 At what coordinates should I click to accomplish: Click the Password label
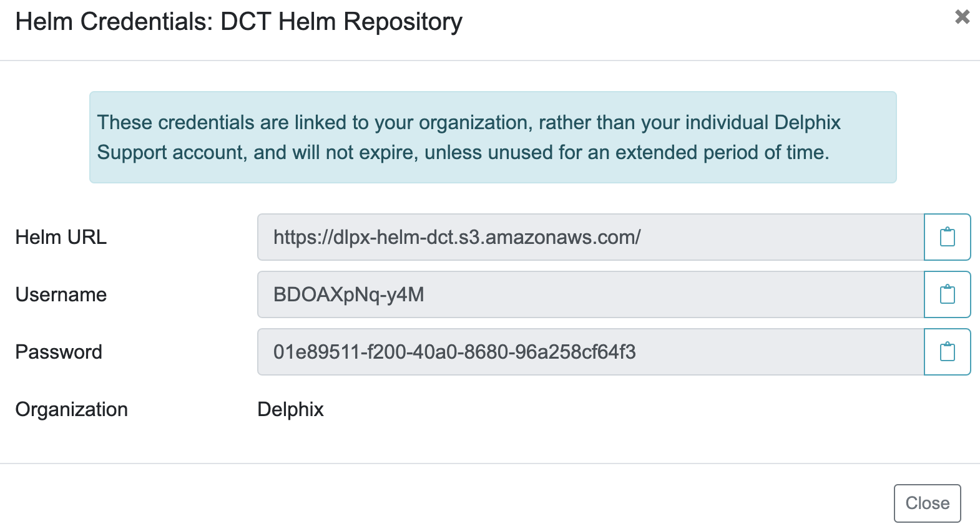click(59, 352)
